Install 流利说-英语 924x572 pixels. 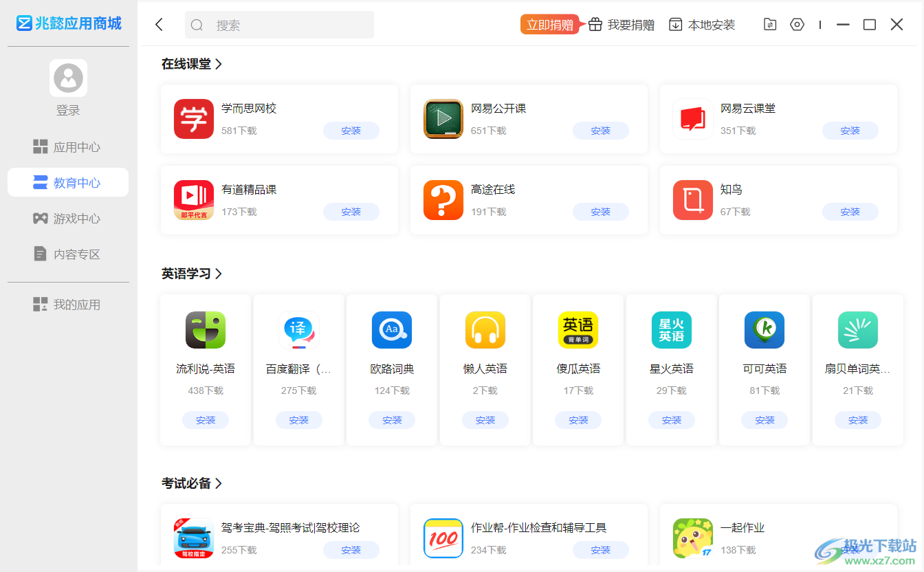pos(206,420)
